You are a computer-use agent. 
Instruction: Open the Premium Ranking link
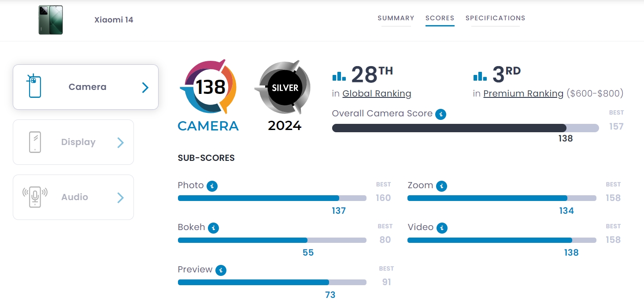[x=523, y=93]
